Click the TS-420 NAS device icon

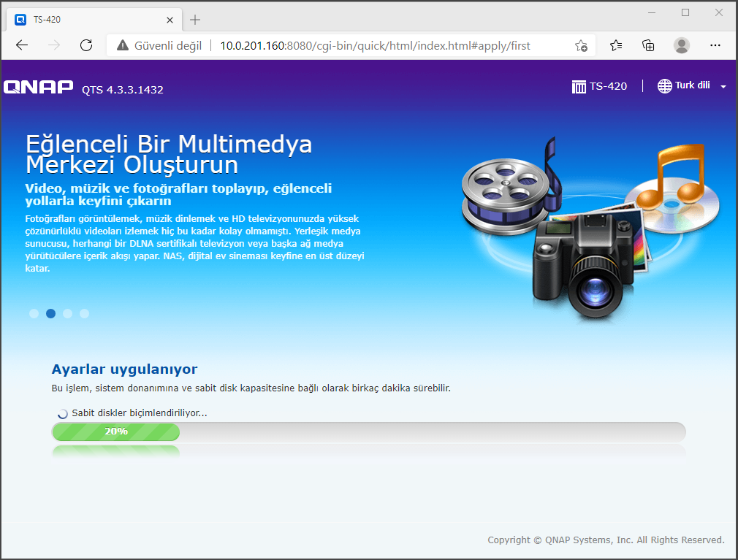click(x=579, y=86)
